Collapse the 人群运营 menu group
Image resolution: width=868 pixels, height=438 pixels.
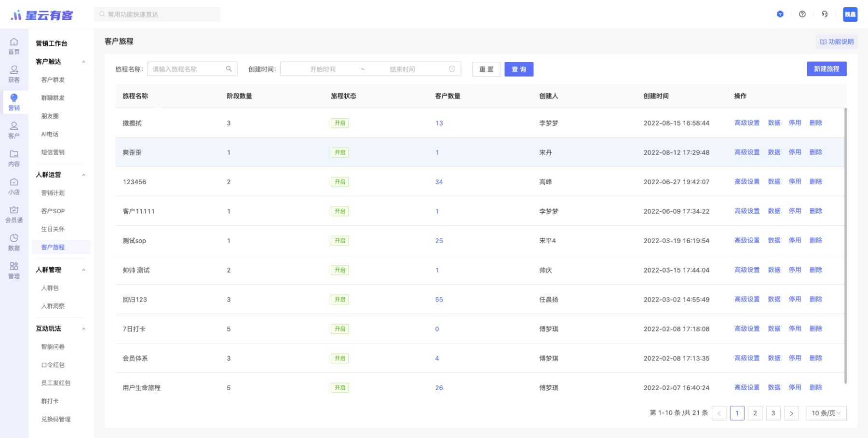click(84, 175)
